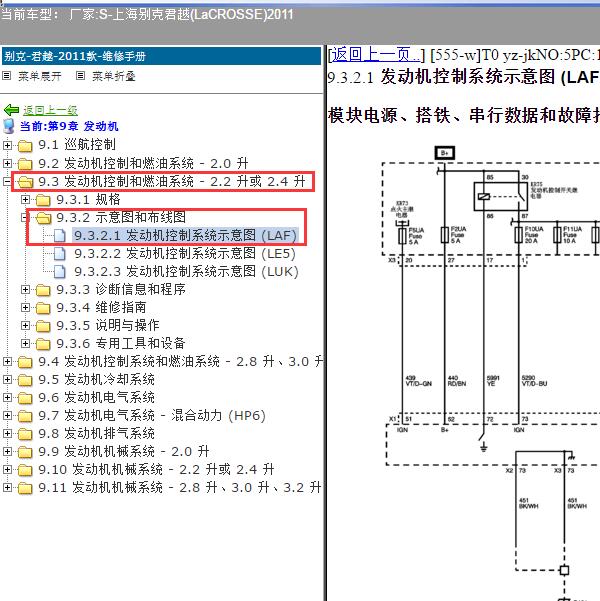600x601 pixels.
Task: Select 9.8 发动机排气系统 label
Action: click(x=97, y=434)
